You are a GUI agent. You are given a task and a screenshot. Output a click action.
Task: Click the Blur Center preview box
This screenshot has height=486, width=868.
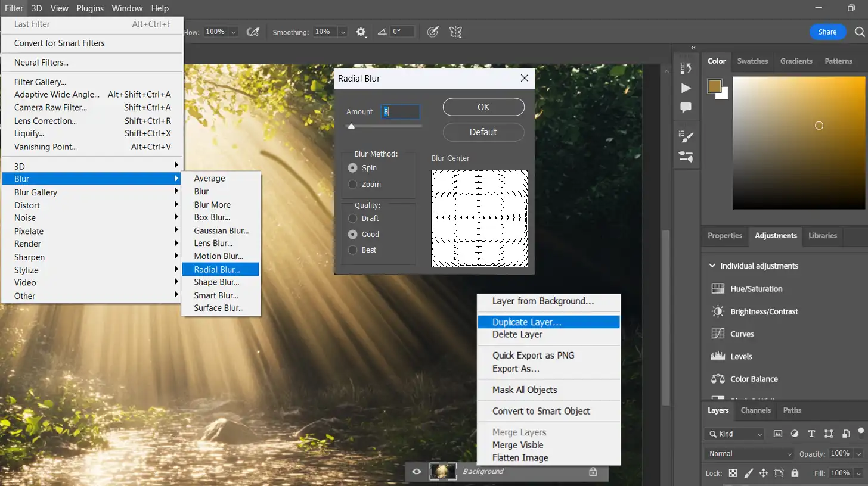click(x=480, y=218)
